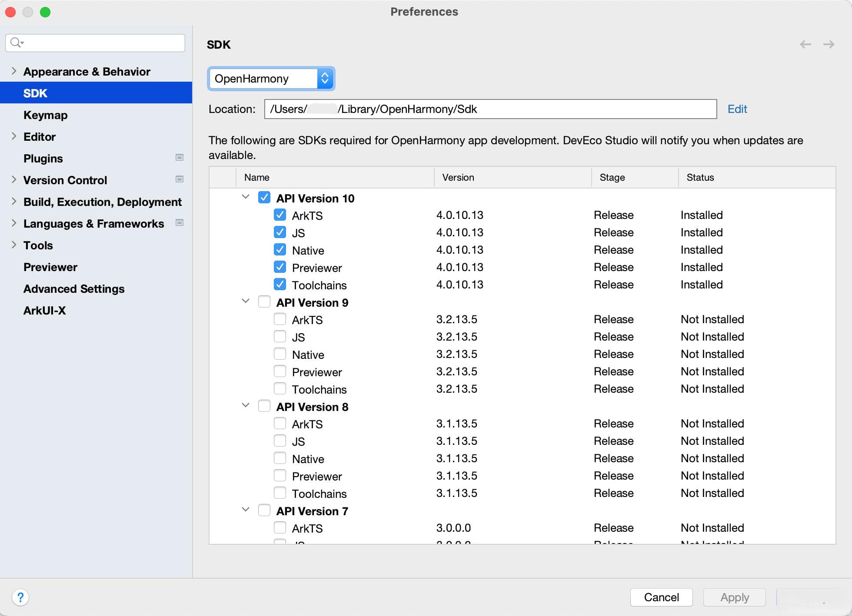Expand Languages & Frameworks section
The width and height of the screenshot is (852, 616).
tap(14, 223)
